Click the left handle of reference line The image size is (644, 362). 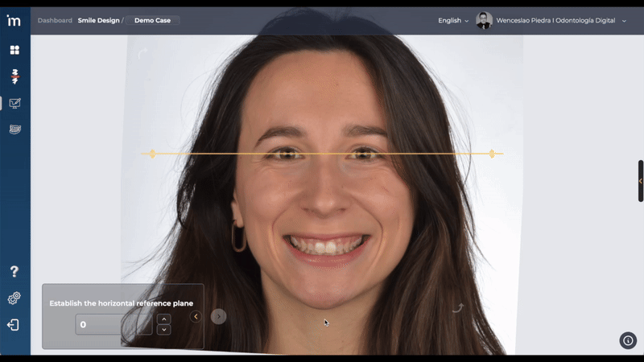pos(152,154)
